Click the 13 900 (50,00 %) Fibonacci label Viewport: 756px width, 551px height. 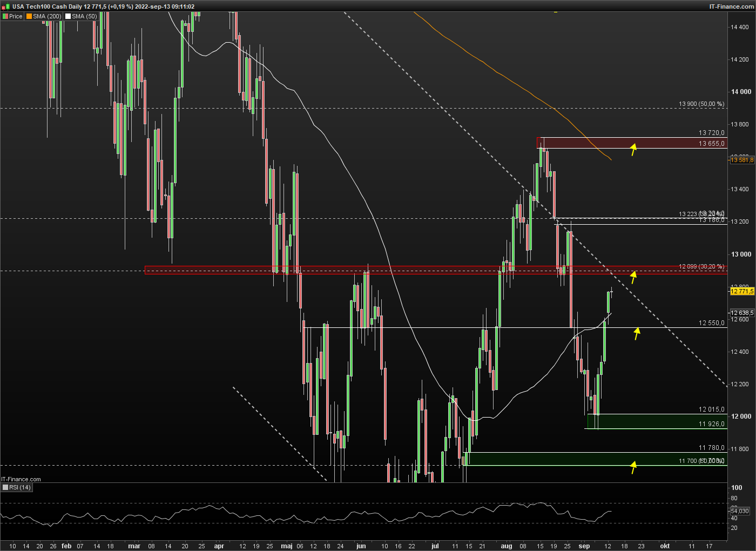pos(701,104)
